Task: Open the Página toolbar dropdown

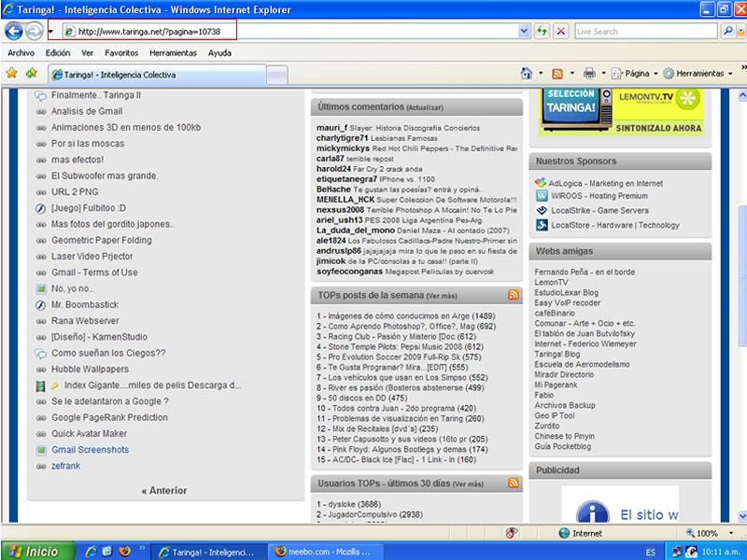Action: pos(635,74)
